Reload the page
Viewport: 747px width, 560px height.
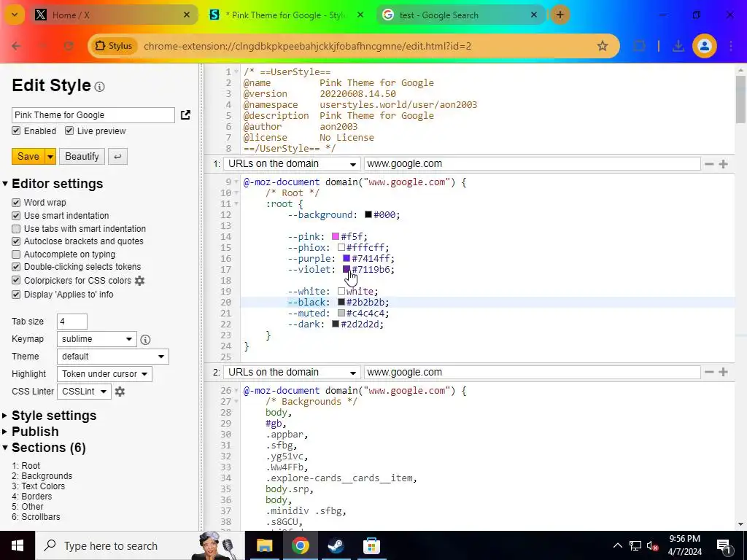[x=69, y=46]
